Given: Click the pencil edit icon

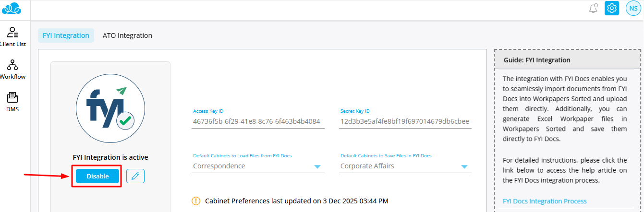Looking at the screenshot, I should tap(135, 176).
